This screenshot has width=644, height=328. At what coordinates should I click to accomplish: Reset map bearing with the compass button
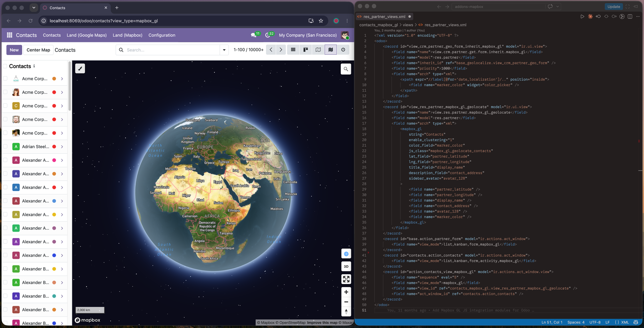click(x=346, y=312)
